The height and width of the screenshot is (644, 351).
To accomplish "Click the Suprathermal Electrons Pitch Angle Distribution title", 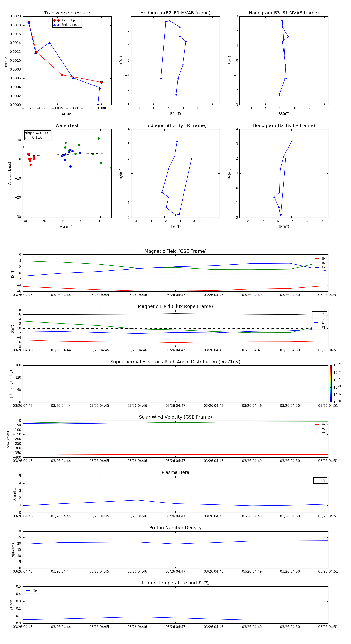I will coord(175,362).
